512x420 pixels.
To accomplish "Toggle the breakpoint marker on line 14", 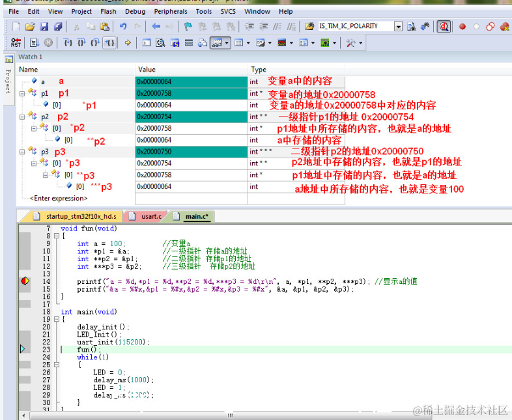I will (x=25, y=281).
